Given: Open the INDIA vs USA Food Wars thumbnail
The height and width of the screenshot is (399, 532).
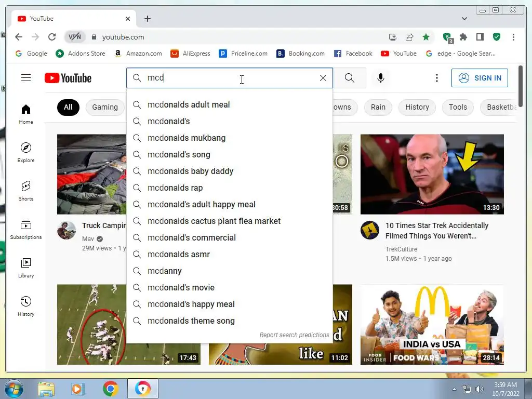Looking at the screenshot, I should click(x=432, y=325).
